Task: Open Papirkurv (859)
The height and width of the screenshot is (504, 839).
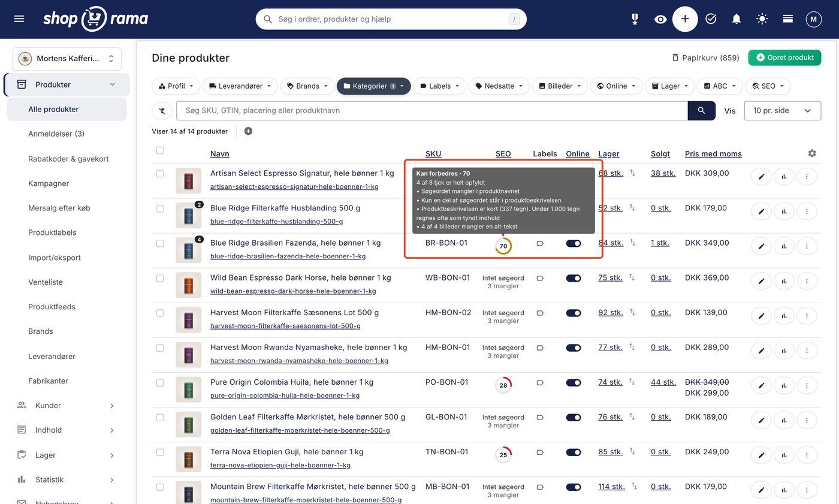Action: [705, 58]
